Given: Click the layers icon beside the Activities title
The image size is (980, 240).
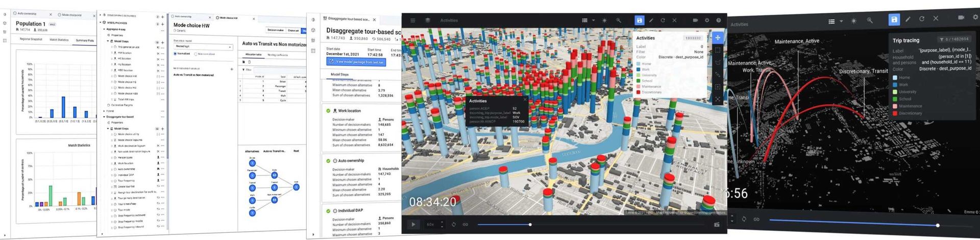Looking at the screenshot, I should 428,20.
